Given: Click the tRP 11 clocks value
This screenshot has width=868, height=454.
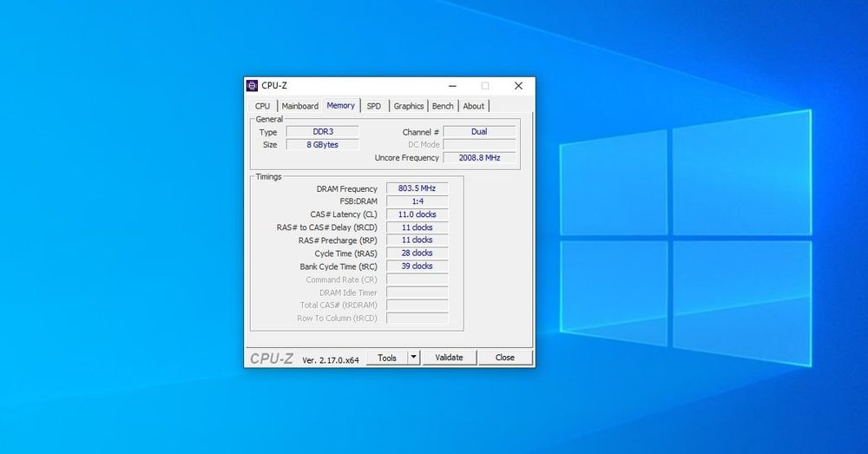Looking at the screenshot, I should (x=417, y=240).
